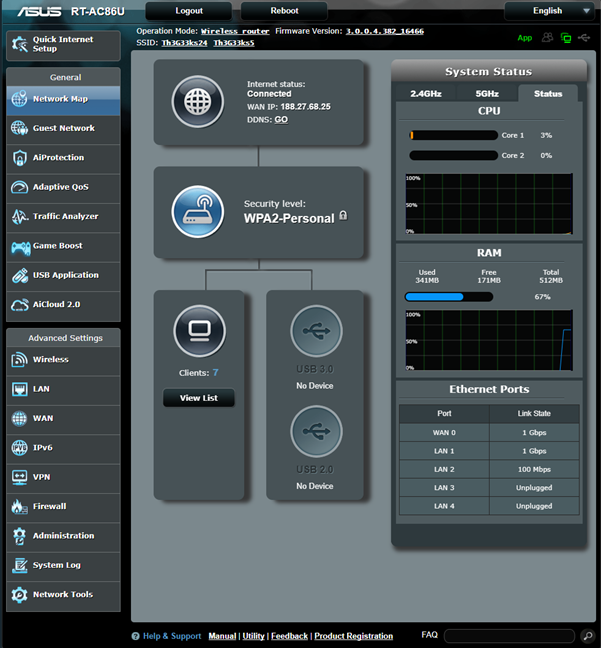Click the USB Application icon
This screenshot has height=648, width=601.
point(19,275)
